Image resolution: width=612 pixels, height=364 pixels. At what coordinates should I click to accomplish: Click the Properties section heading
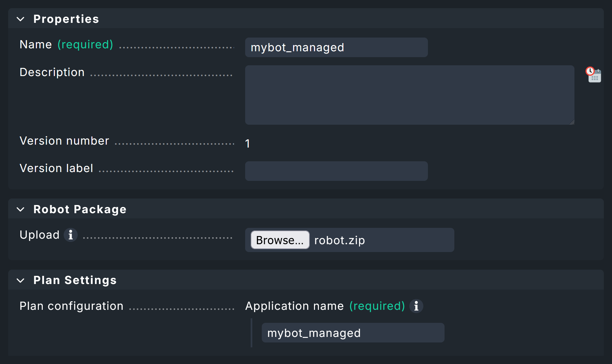pyautogui.click(x=66, y=19)
